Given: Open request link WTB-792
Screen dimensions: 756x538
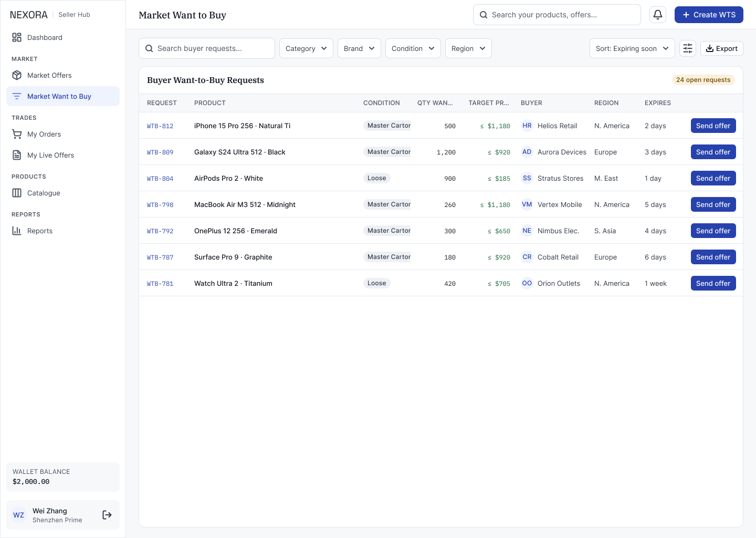Looking at the screenshot, I should click(160, 231).
